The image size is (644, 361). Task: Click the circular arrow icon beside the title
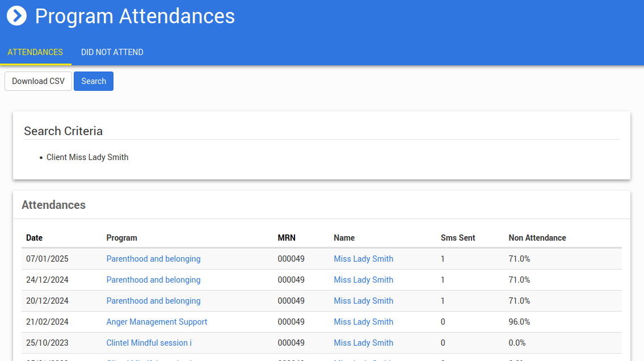point(17,16)
